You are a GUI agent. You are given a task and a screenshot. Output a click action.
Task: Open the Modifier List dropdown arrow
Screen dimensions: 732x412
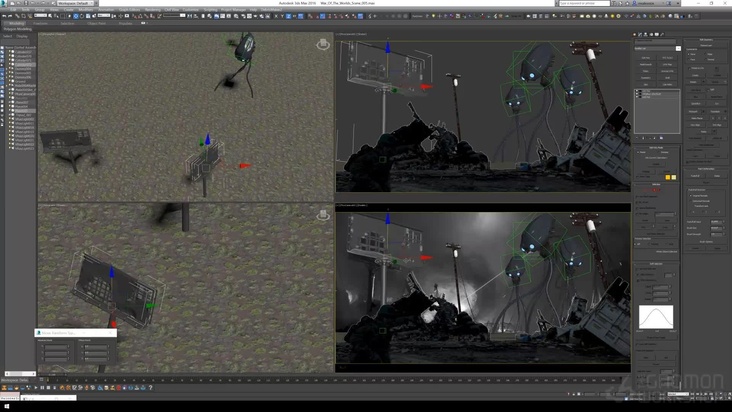tap(678, 49)
